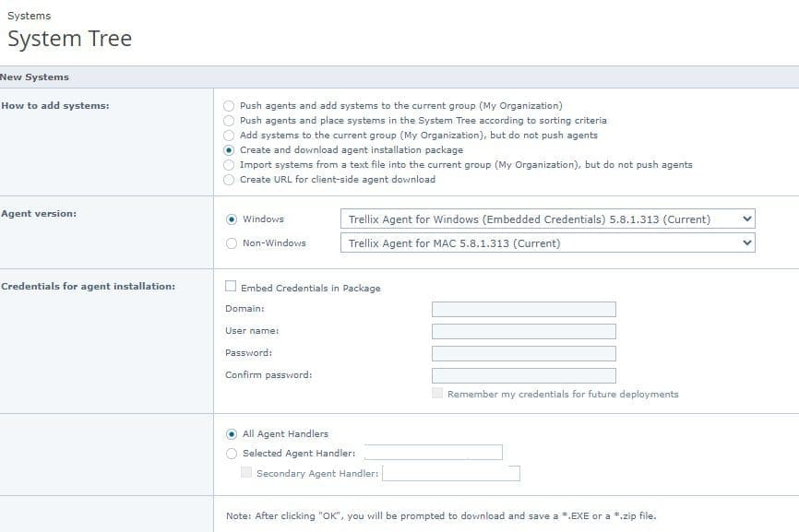Image resolution: width=799 pixels, height=532 pixels.
Task: Select Create URL for client-side agent download
Action: (229, 180)
